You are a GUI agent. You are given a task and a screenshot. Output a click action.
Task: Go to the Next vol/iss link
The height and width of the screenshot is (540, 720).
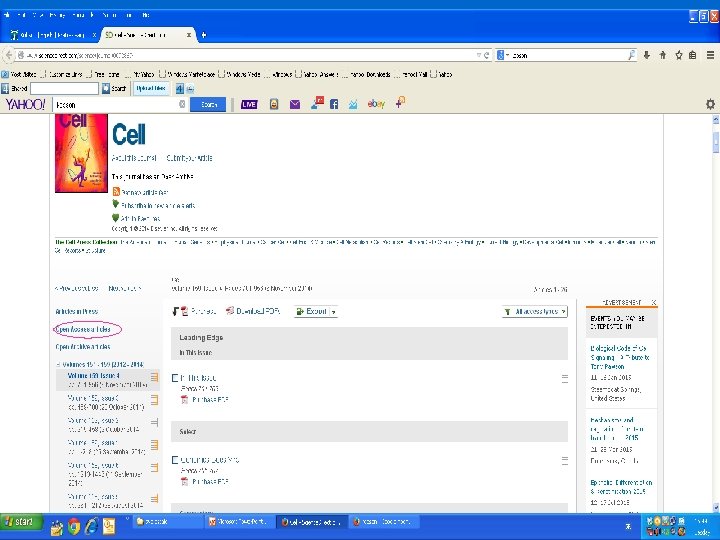click(x=124, y=288)
